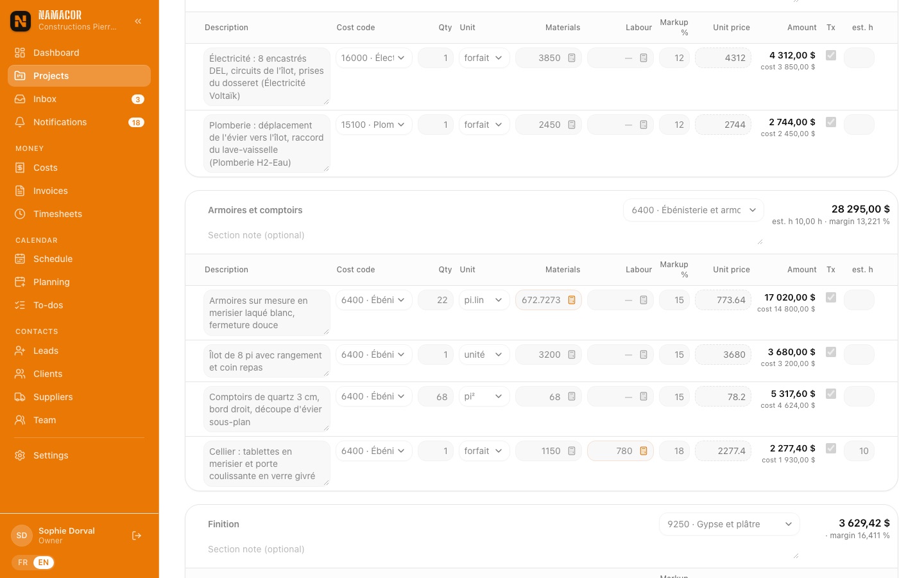The width and height of the screenshot is (924, 578).
Task: Open the Schedule calendar page
Action: click(x=80, y=259)
